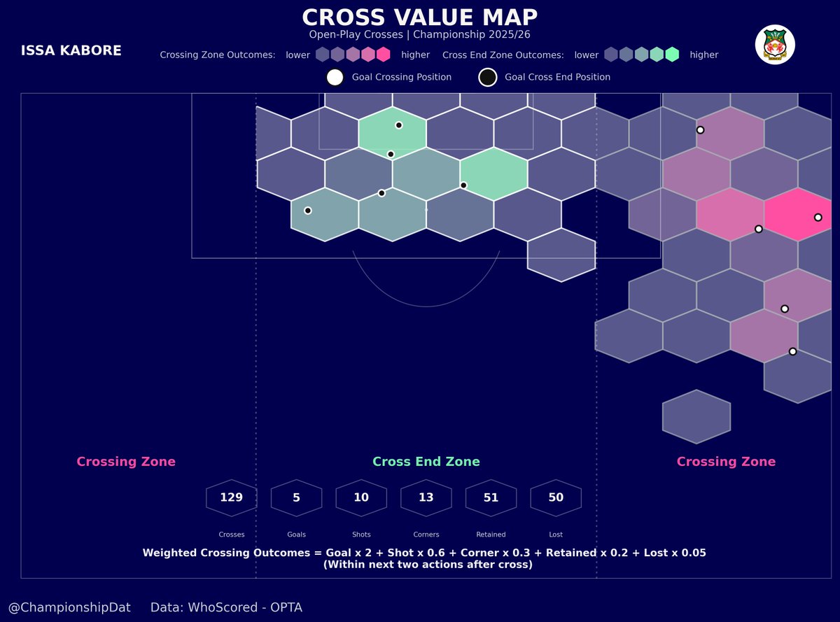Click the "Crosses" caption under 129

pos(232,535)
